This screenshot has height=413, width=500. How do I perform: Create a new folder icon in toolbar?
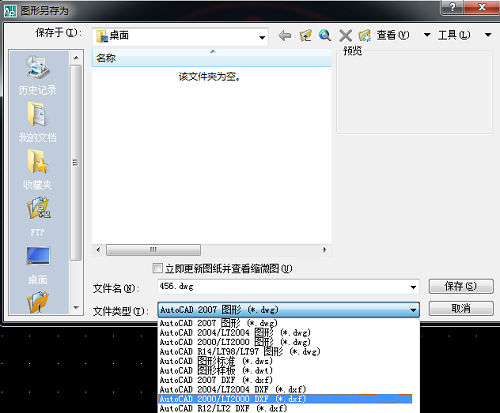point(365,35)
